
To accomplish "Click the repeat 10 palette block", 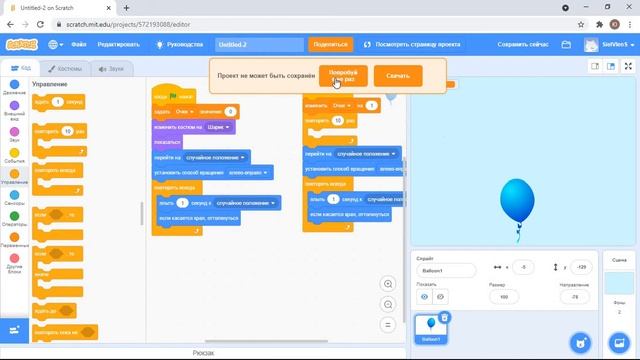I will [x=60, y=140].
